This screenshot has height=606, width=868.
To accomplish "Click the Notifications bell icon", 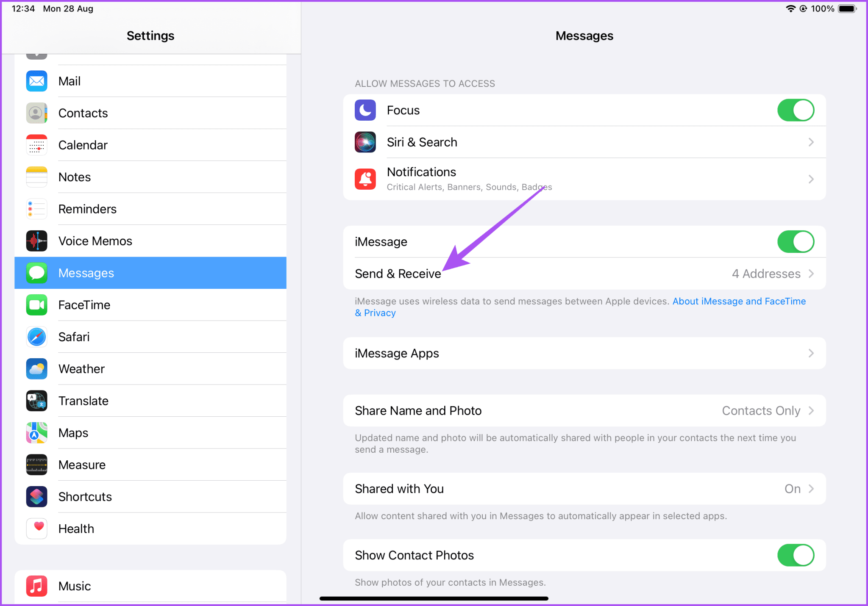I will click(x=365, y=179).
